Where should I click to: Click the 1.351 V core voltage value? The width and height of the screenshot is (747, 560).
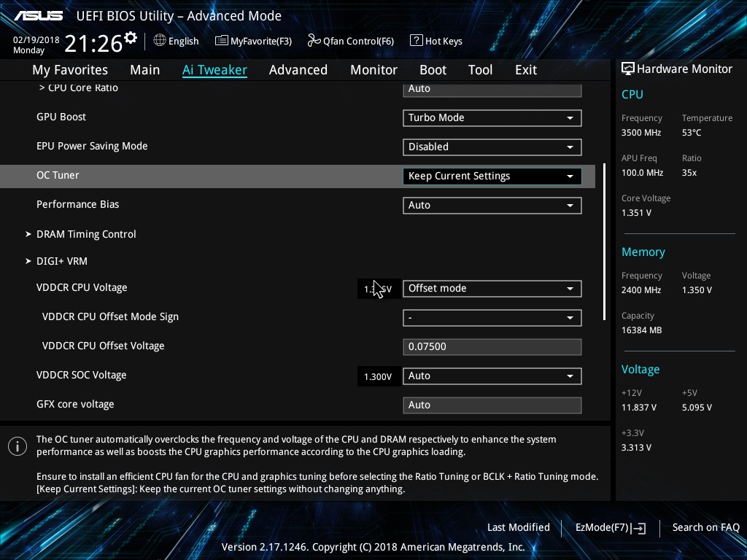coord(636,213)
